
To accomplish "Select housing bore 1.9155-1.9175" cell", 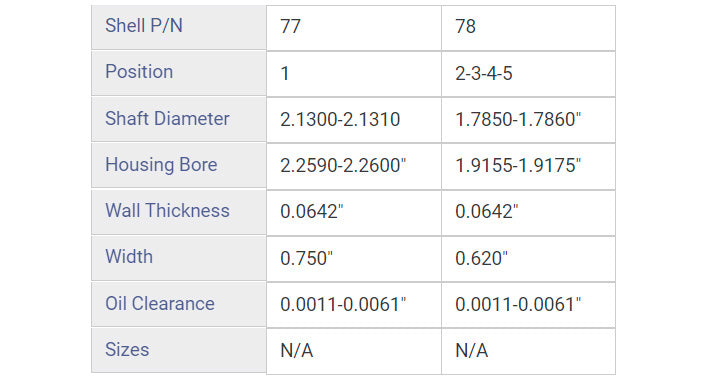I will [x=528, y=166].
